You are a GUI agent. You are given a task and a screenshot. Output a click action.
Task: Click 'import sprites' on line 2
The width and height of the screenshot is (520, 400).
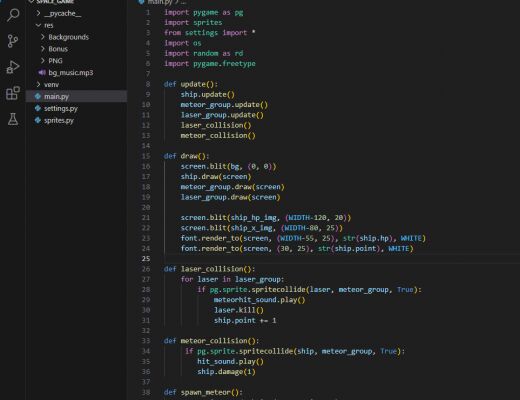pyautogui.click(x=193, y=23)
